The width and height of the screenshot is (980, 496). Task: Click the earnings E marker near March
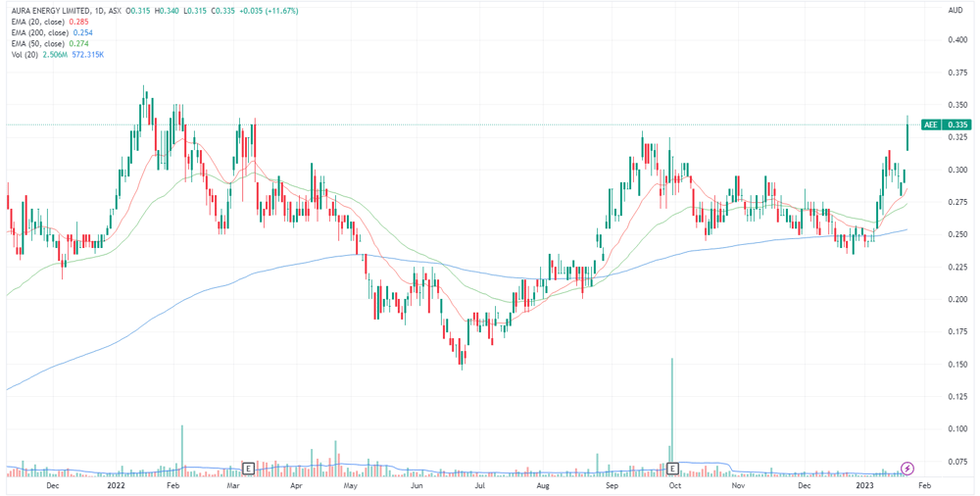[248, 468]
